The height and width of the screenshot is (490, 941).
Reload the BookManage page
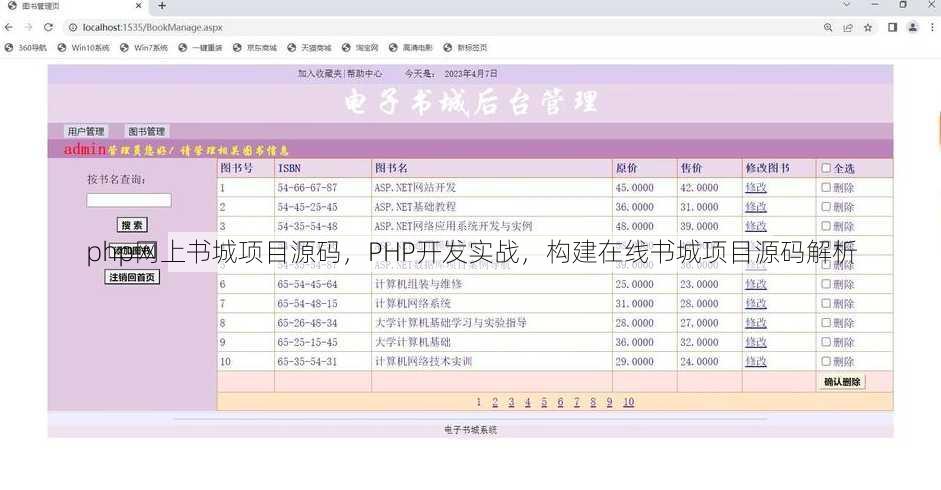(x=49, y=27)
